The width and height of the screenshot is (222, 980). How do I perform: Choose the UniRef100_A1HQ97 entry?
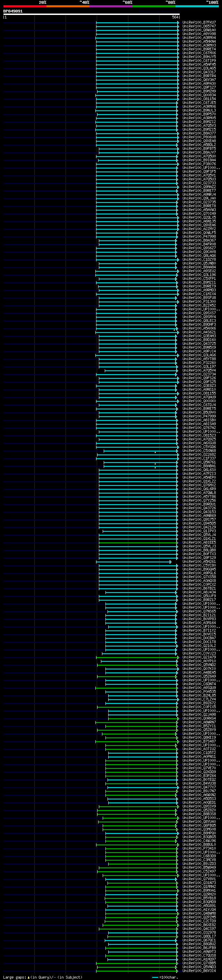(199, 959)
